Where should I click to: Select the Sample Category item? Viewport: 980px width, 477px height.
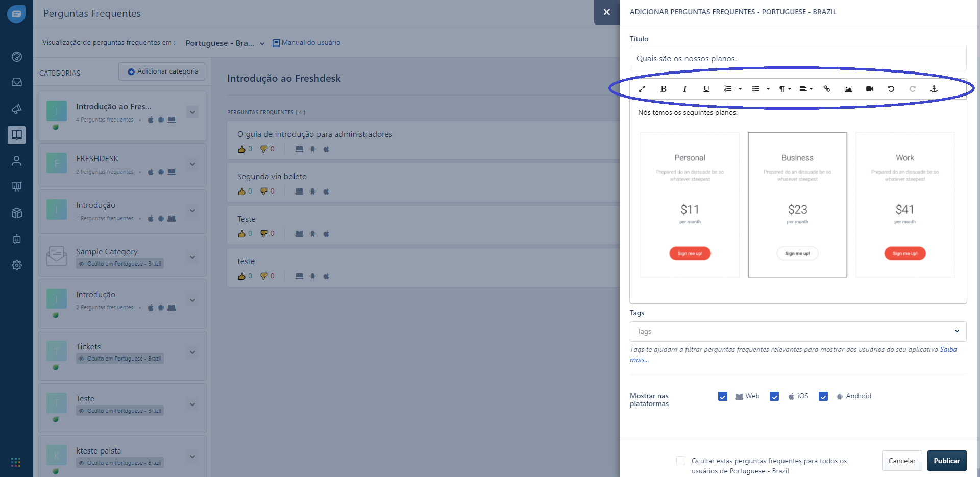[122, 257]
